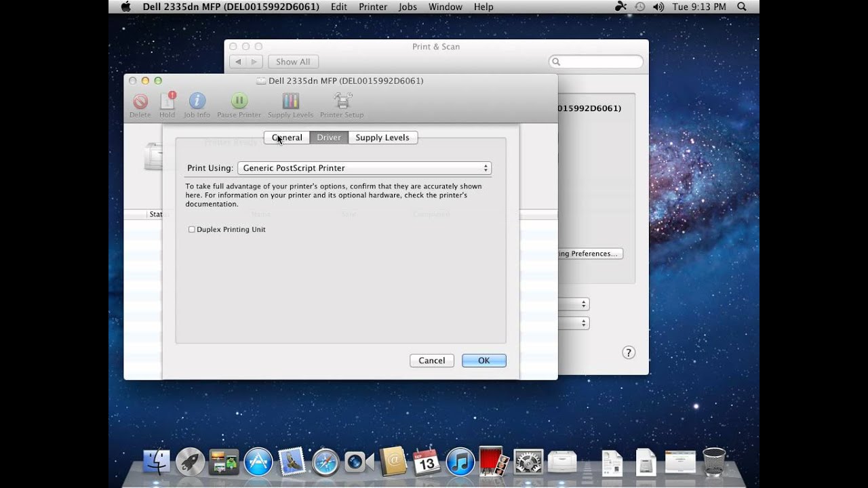This screenshot has height=488, width=868.
Task: Open the Help menu
Action: point(484,7)
